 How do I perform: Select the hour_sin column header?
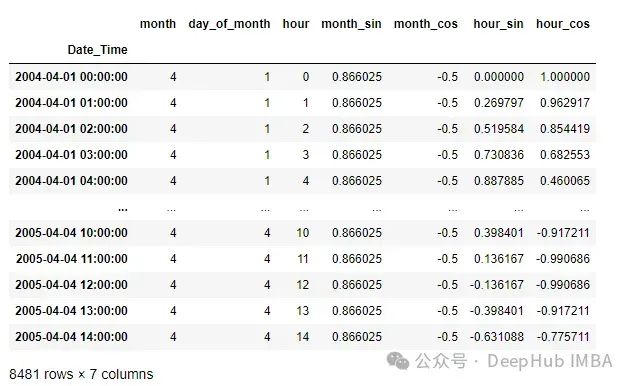tap(498, 24)
